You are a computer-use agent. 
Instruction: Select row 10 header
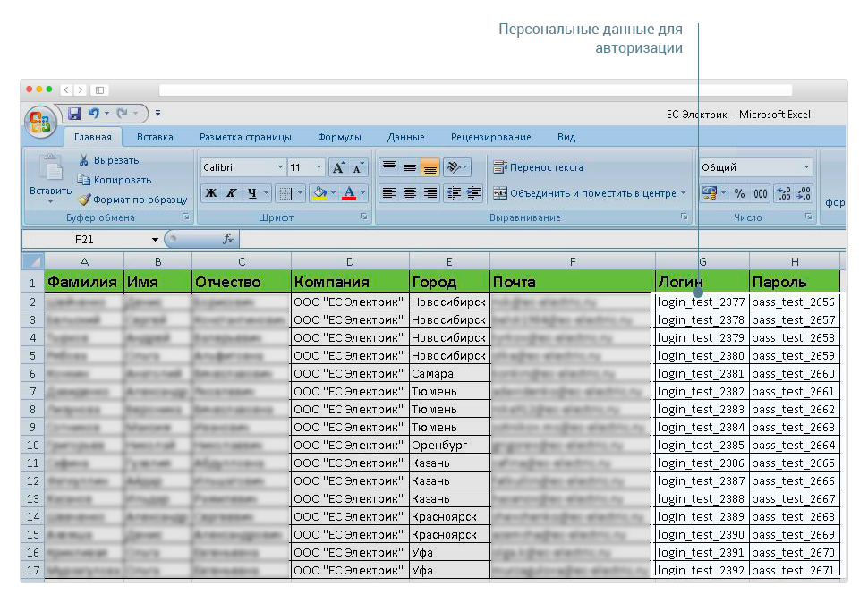32,445
